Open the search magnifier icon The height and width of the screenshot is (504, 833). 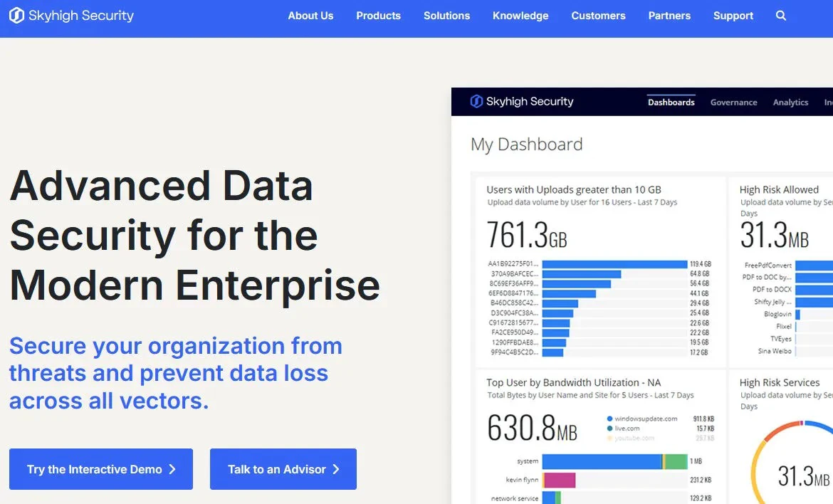(781, 16)
